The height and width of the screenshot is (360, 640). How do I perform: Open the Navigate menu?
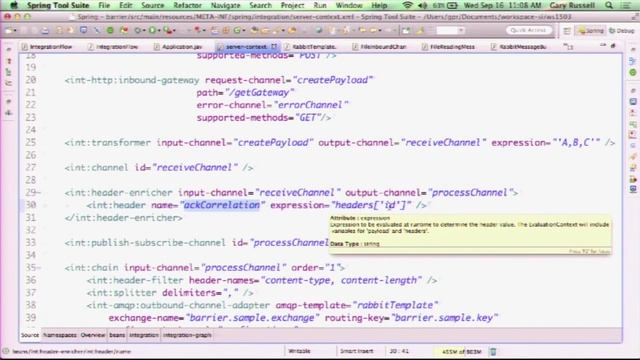pos(225,5)
